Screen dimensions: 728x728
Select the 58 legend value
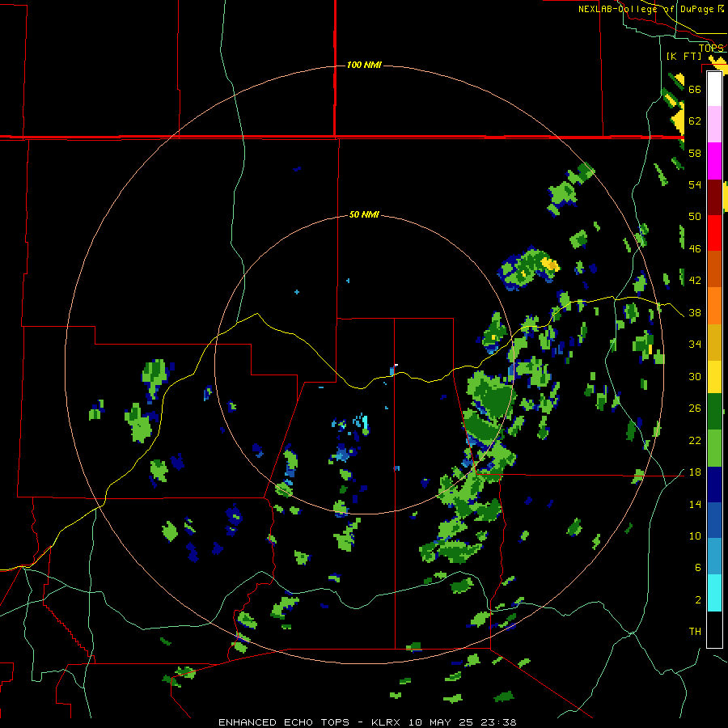695,153
